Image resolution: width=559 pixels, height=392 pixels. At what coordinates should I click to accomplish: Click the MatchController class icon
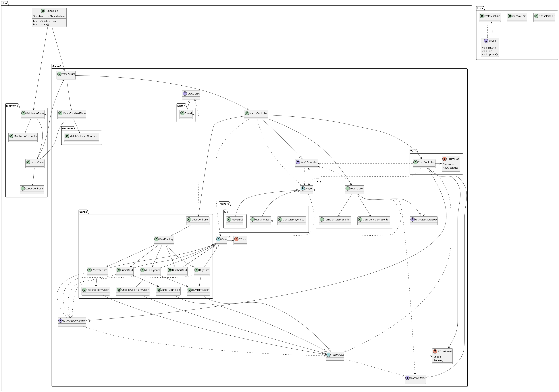[x=247, y=113]
